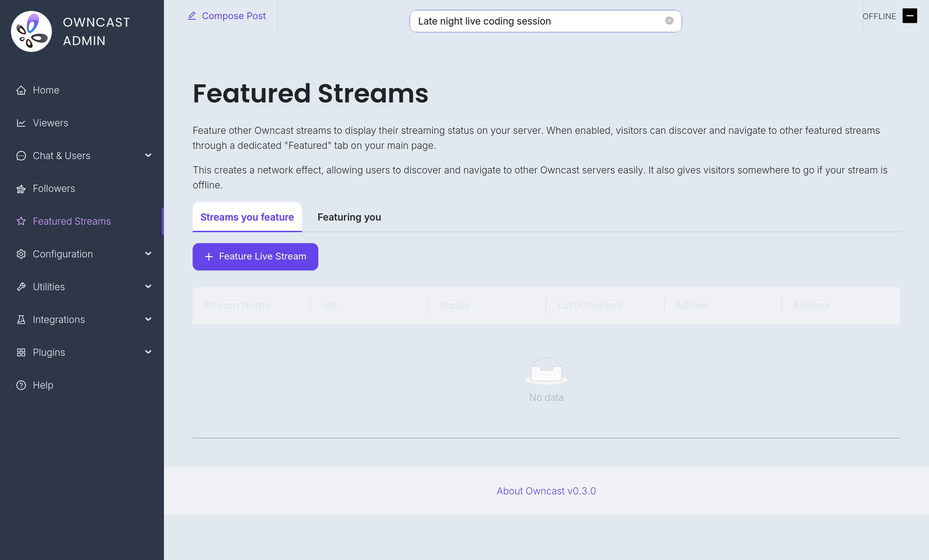Expand the Chat & Users chevron
929x560 pixels.
[148, 156]
